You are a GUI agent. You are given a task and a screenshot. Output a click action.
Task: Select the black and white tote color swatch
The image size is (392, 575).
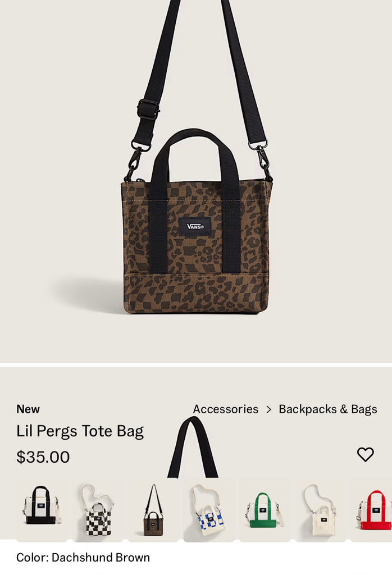click(42, 510)
